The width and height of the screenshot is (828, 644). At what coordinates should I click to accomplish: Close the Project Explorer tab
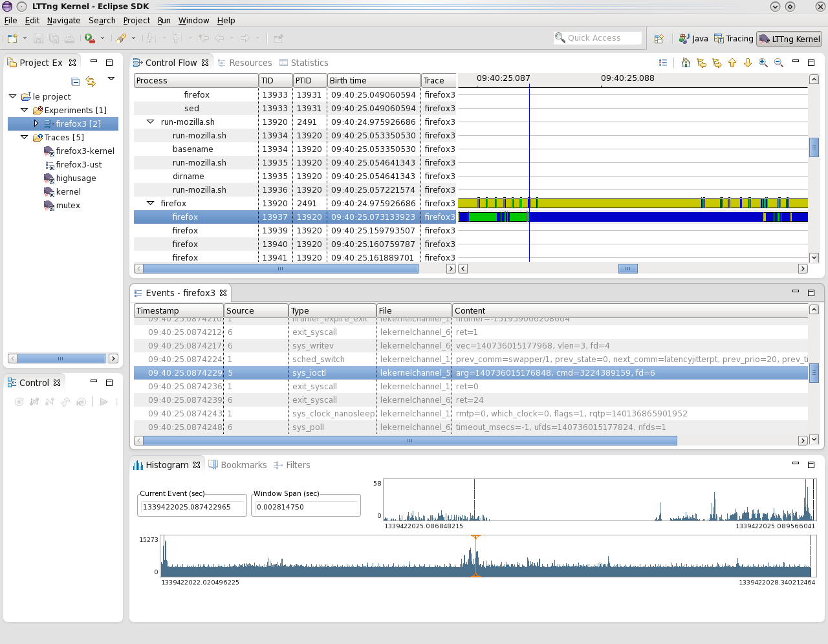(72, 63)
